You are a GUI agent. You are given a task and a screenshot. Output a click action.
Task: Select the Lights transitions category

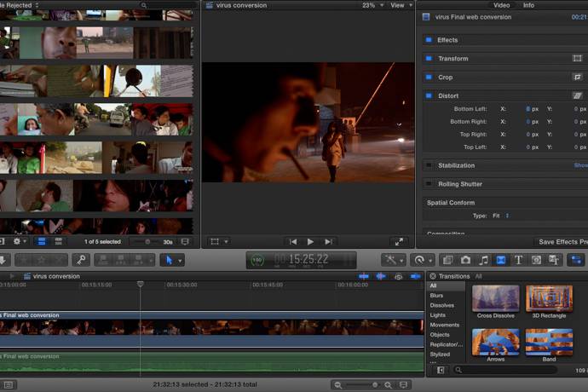click(438, 315)
